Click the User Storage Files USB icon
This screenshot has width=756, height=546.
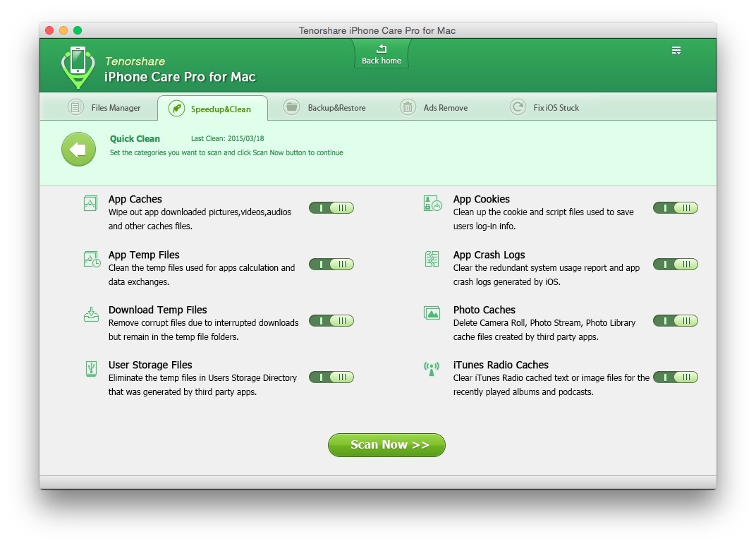91,368
